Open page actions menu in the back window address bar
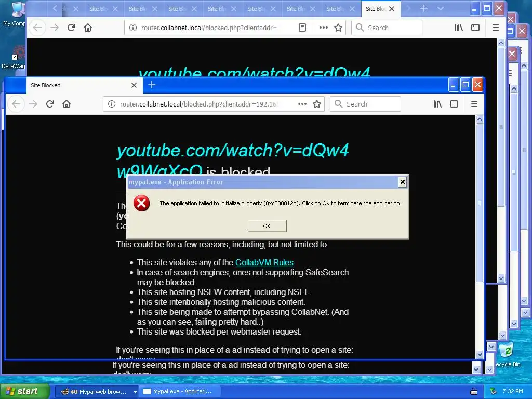This screenshot has width=532, height=399. click(324, 28)
